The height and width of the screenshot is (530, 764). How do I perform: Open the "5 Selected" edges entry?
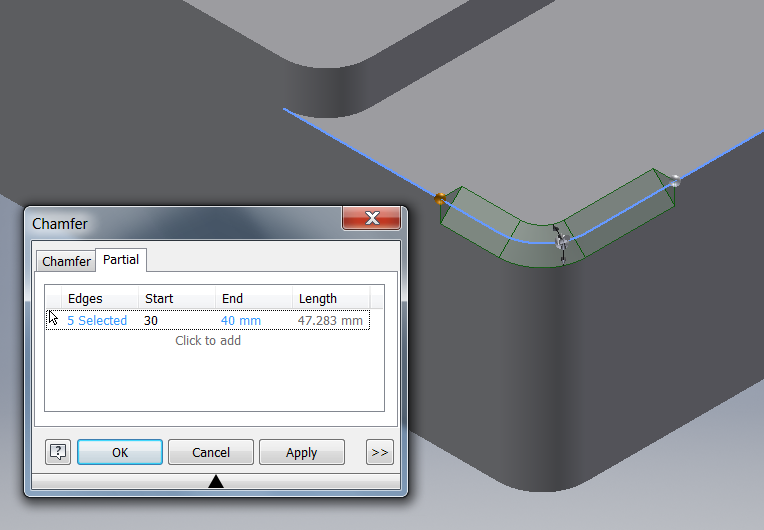coord(97,321)
